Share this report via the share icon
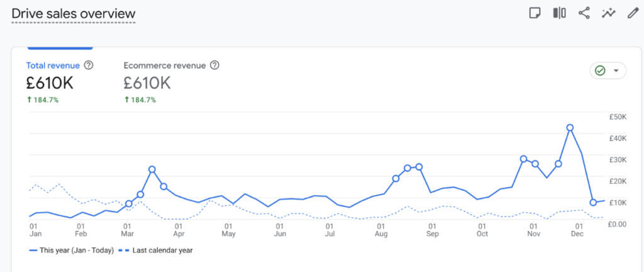The height and width of the screenshot is (272, 644). [x=584, y=13]
